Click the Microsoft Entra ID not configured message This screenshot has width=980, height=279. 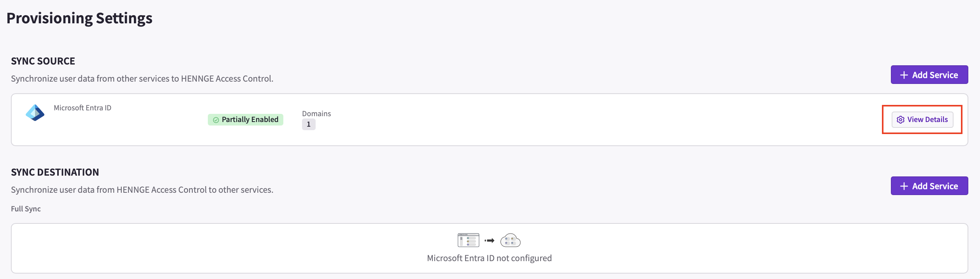(489, 258)
